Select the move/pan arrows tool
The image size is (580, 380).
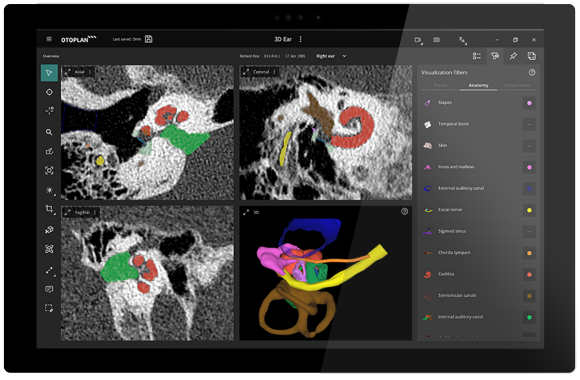49,111
